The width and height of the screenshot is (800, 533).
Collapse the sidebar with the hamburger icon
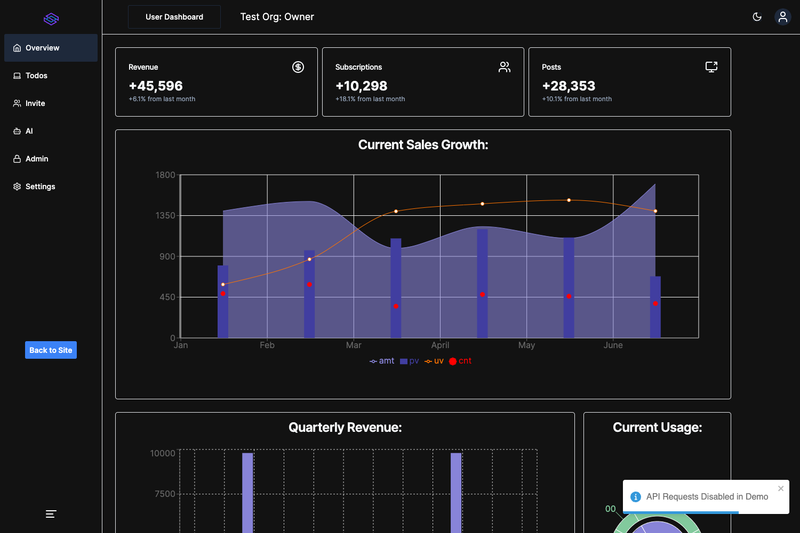coord(51,514)
